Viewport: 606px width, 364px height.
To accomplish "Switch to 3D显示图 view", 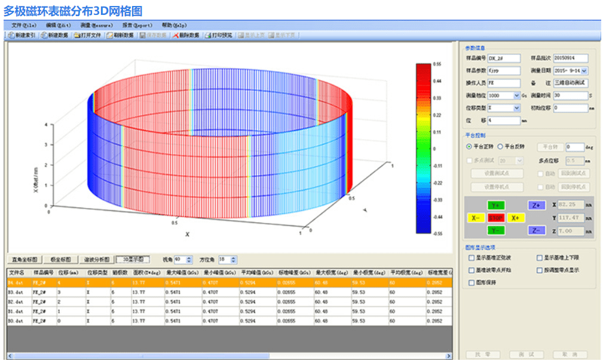I will pos(133,259).
